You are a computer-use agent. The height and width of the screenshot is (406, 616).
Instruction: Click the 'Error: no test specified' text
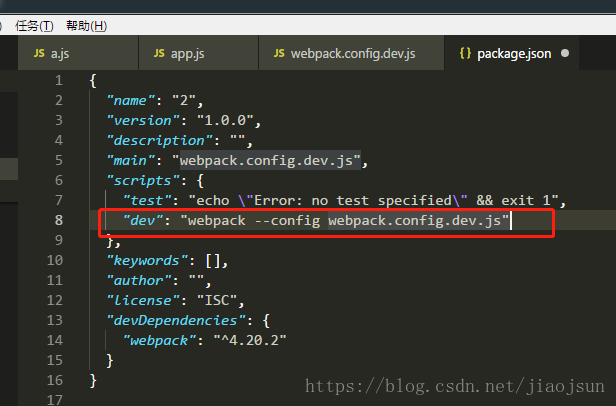[x=352, y=200]
